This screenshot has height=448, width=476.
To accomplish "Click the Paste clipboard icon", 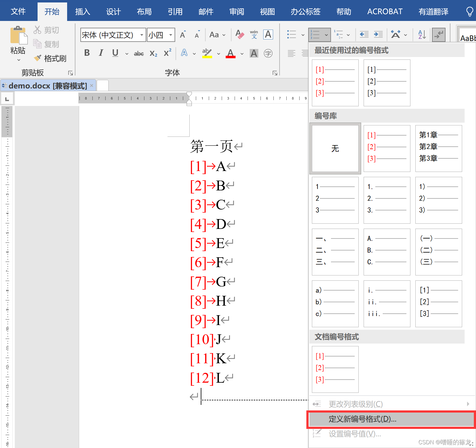I will [x=18, y=35].
